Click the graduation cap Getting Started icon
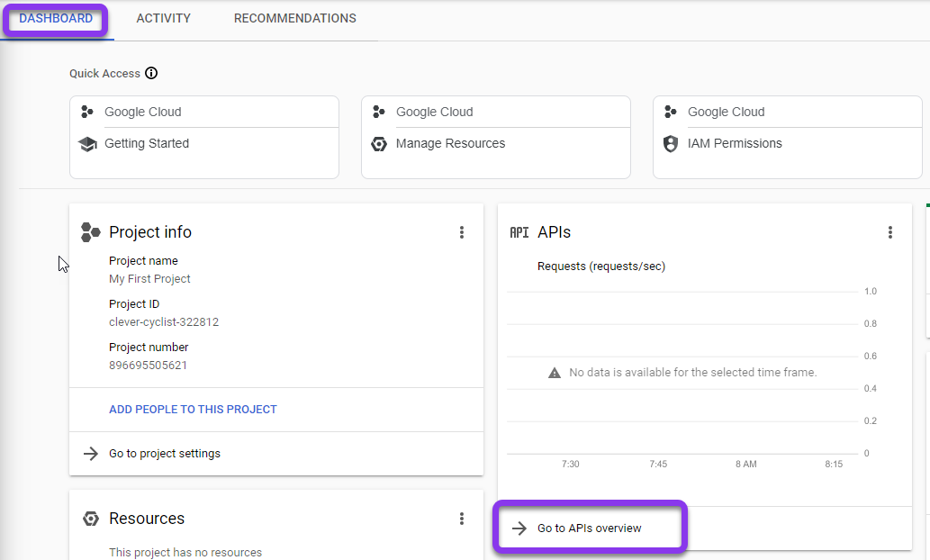Screen dimensions: 930x560 pyautogui.click(x=88, y=143)
